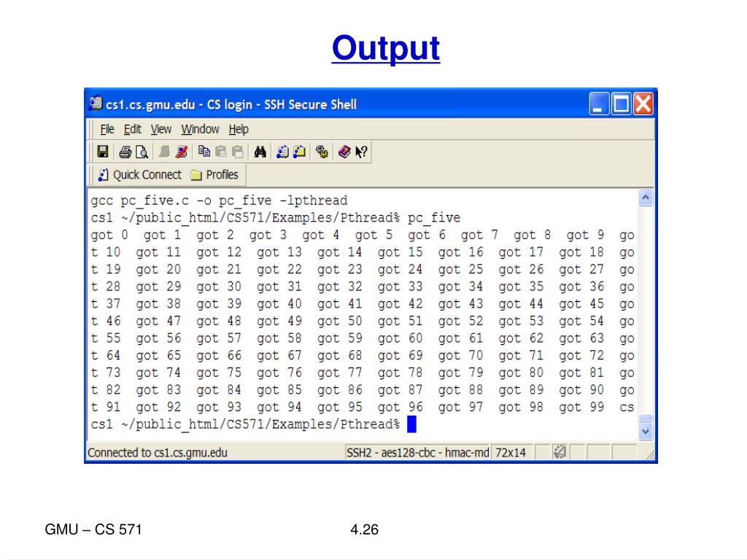747x560 pixels.
Task: Click the 'GMU – CS 571' footer text
Action: click(93, 529)
